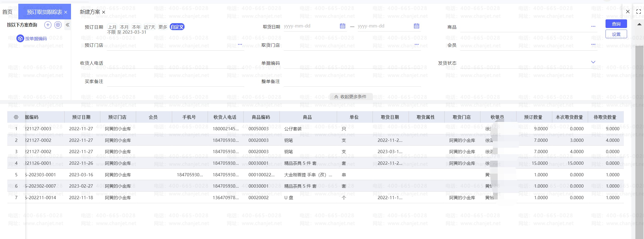Click order code S-202211-0014

pos(40,198)
